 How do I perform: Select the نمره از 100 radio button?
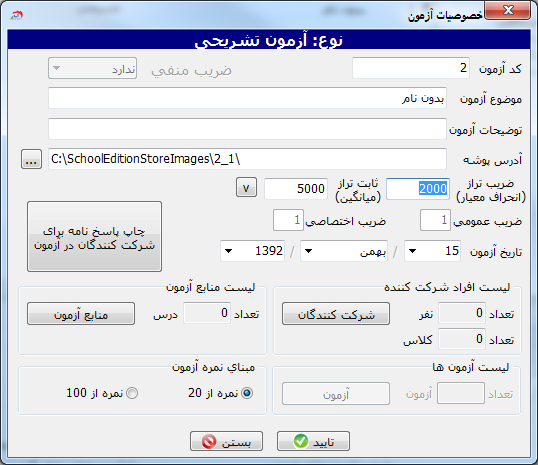click(132, 393)
